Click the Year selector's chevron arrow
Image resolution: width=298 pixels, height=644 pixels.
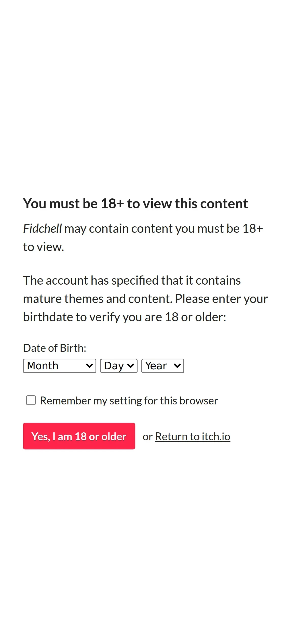177,366
